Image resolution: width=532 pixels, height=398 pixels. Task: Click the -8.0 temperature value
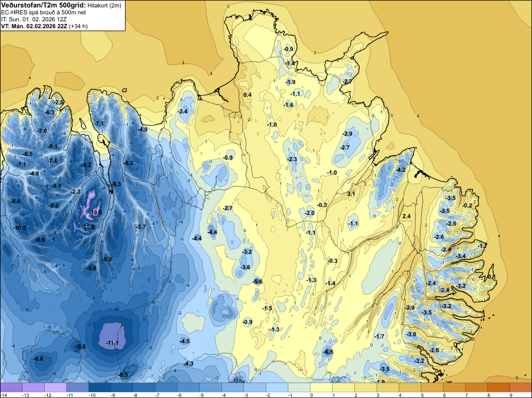point(56,186)
